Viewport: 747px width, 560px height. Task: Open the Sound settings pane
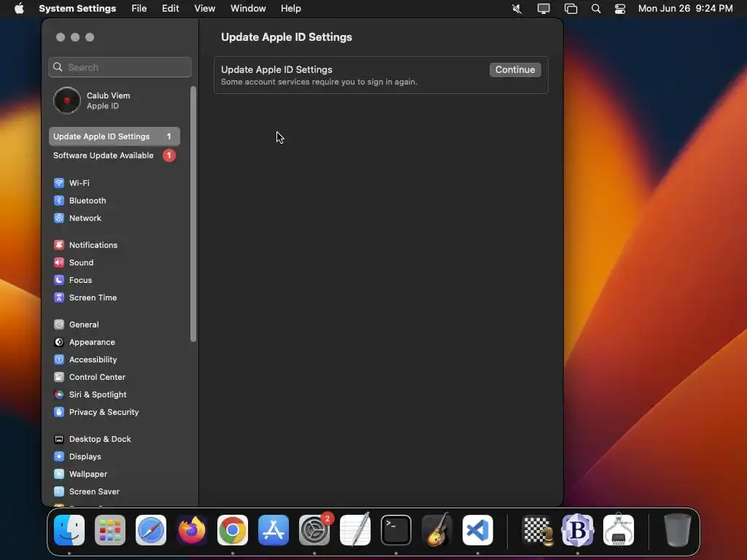[115, 262]
